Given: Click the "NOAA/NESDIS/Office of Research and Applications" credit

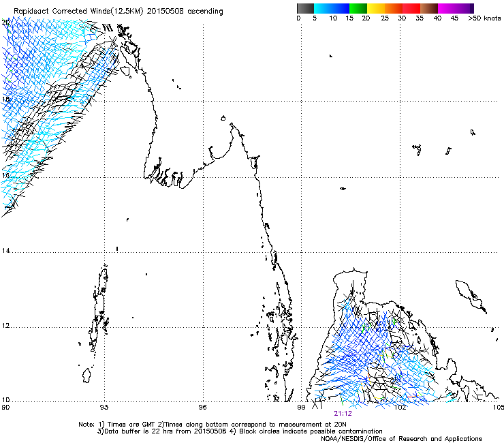Looking at the screenshot, I should click(401, 438).
